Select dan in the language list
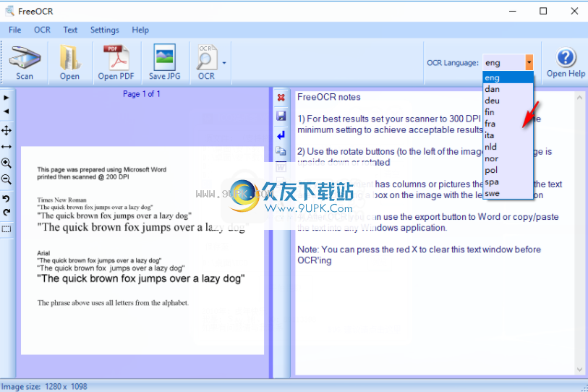588x392 pixels. pyautogui.click(x=508, y=89)
